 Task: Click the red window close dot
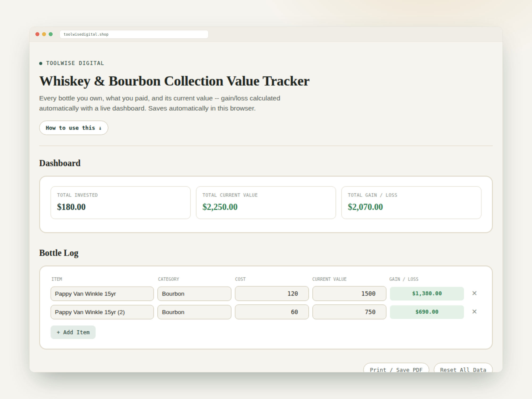click(37, 34)
